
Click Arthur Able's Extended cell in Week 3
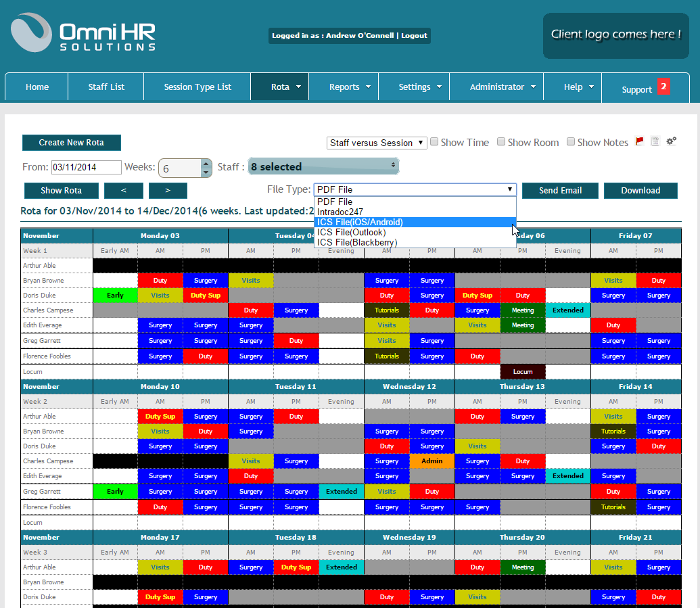[341, 567]
